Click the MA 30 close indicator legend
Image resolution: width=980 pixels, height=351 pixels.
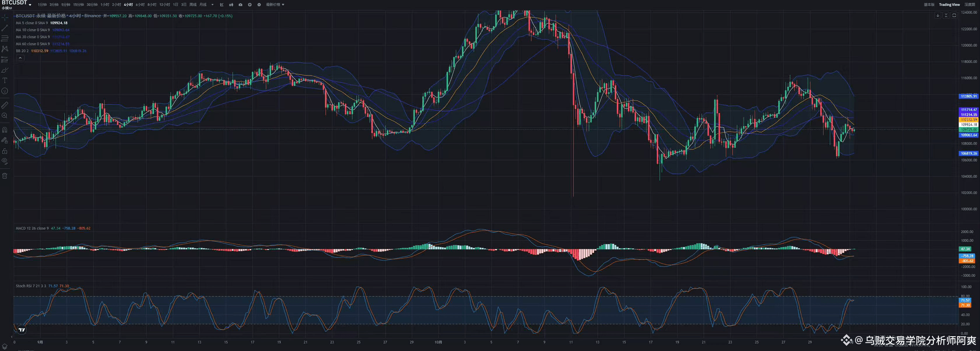pos(43,37)
